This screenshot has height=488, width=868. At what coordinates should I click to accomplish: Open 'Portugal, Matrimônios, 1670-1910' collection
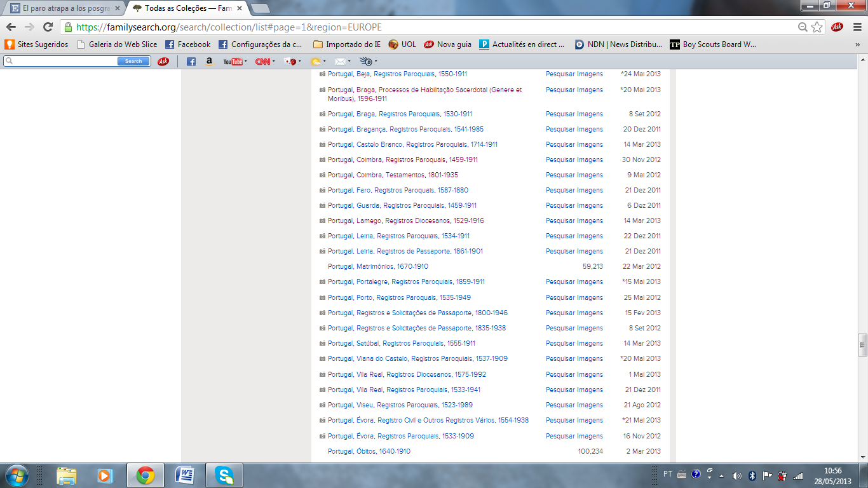point(377,267)
